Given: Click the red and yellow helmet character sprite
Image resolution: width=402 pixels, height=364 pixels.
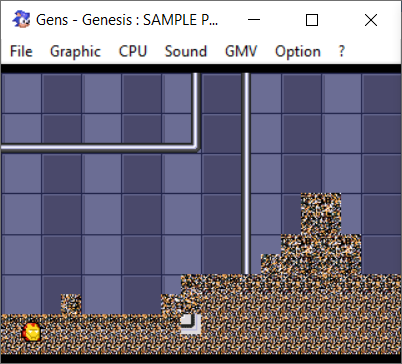Looking at the screenshot, I should (32, 332).
